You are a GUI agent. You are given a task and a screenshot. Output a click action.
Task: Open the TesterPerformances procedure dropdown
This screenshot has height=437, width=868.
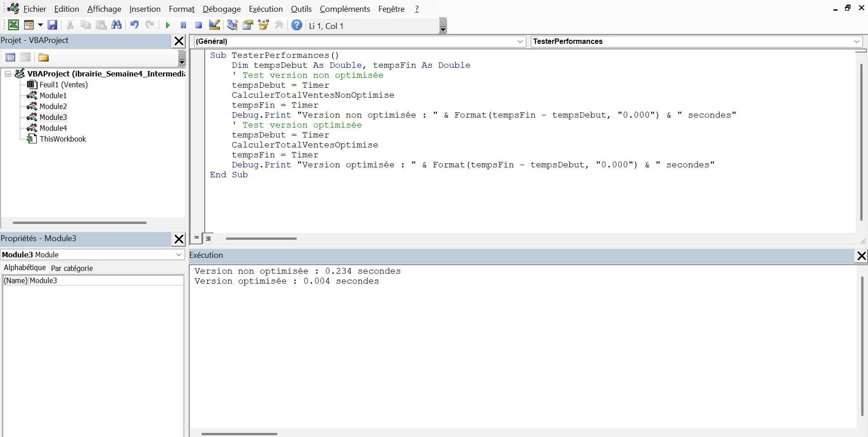coord(857,41)
